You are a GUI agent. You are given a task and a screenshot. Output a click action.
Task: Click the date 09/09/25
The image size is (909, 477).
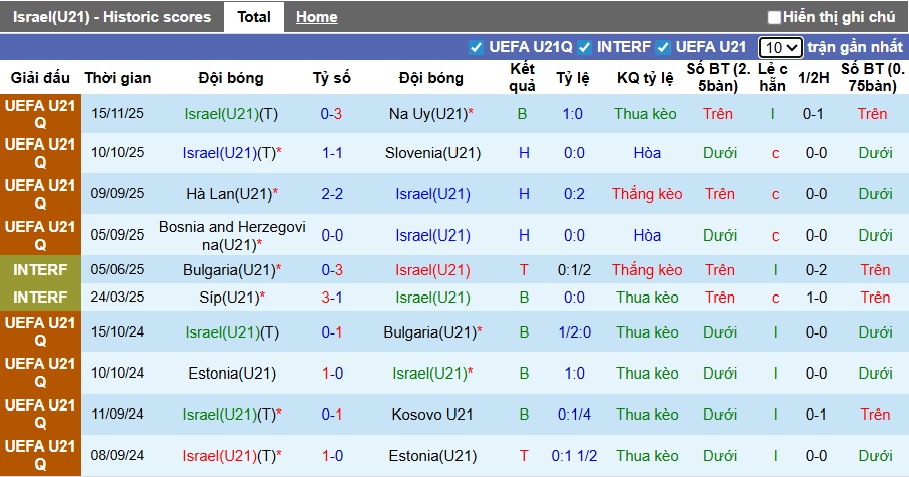coord(117,194)
